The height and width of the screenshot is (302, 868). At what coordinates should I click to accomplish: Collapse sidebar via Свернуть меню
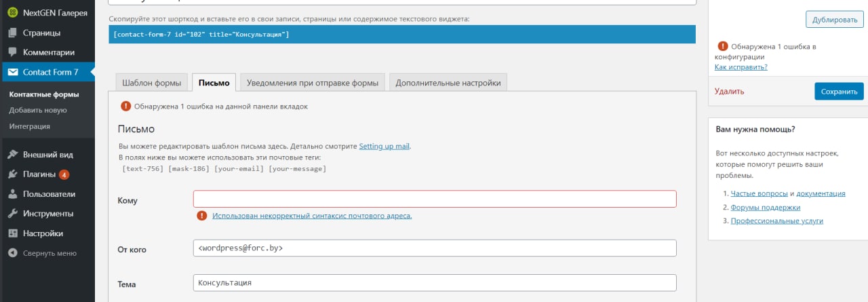pyautogui.click(x=47, y=253)
